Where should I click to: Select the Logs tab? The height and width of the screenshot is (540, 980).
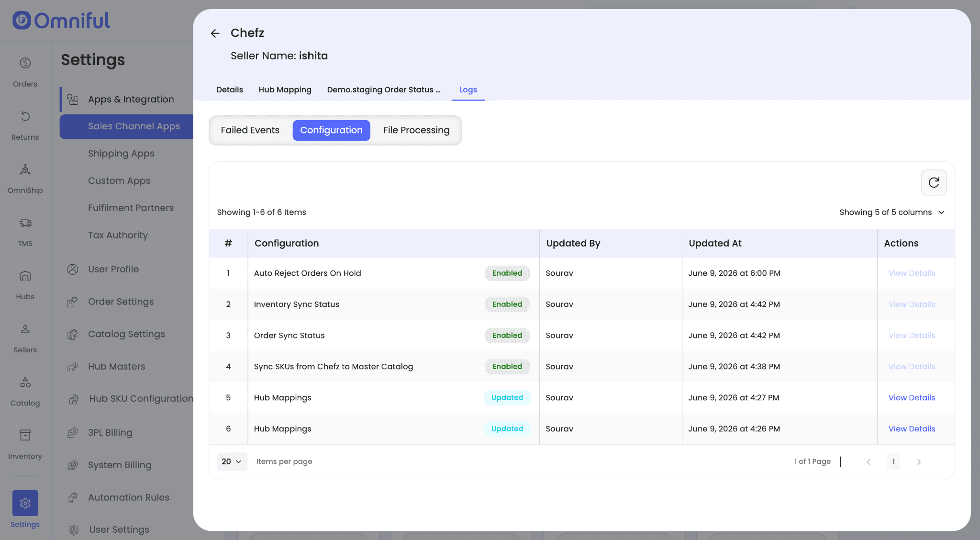point(468,90)
